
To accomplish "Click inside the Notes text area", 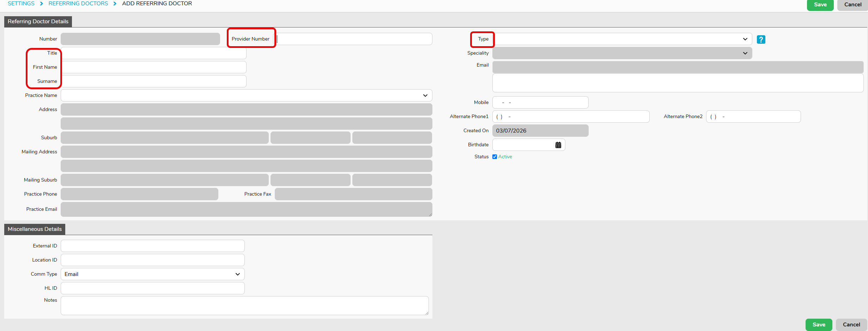I will point(244,306).
